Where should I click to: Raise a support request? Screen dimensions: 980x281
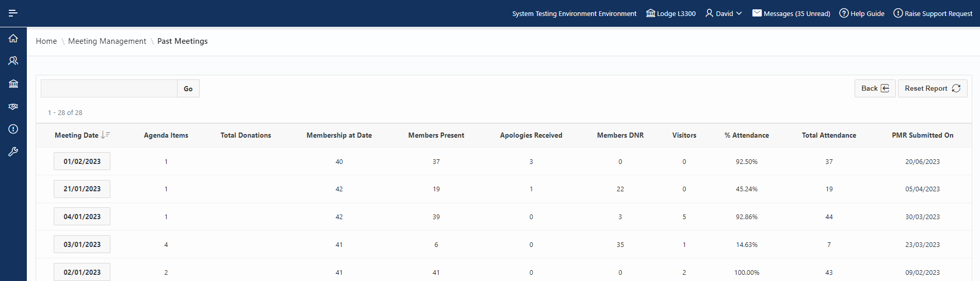(x=933, y=13)
